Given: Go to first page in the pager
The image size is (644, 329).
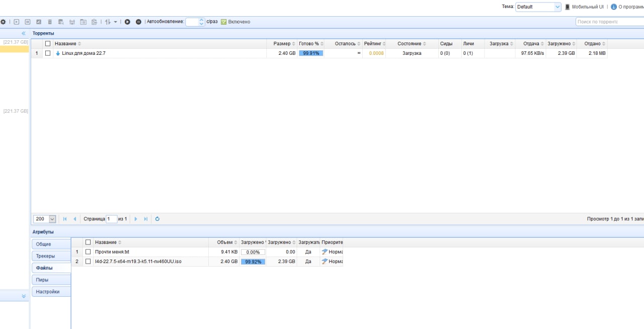Looking at the screenshot, I should click(x=65, y=219).
